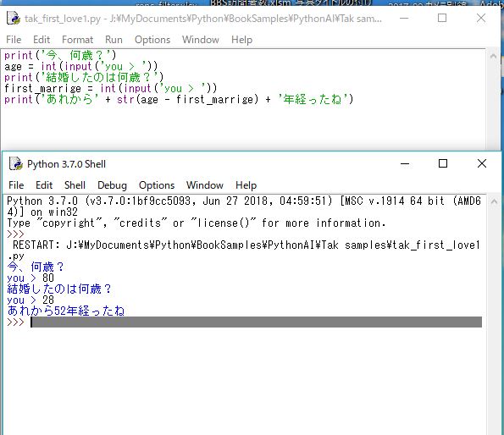Click shell line 'you > 28'
The width and height of the screenshot is (504, 435).
(x=30, y=300)
